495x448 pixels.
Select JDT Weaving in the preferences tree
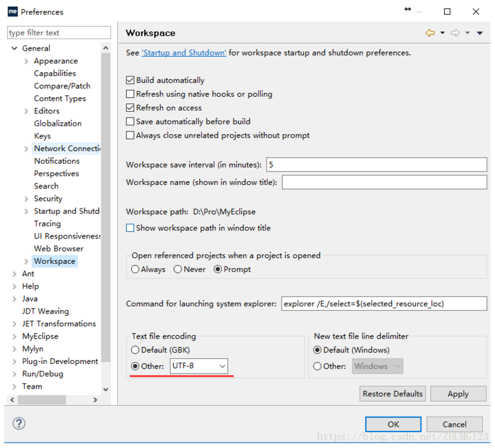click(x=45, y=311)
